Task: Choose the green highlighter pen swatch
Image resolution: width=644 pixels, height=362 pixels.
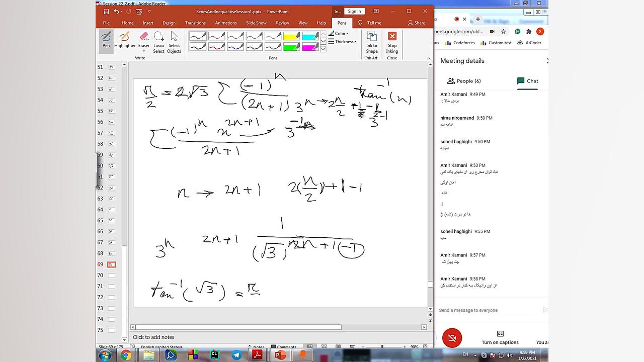Action: (291, 47)
